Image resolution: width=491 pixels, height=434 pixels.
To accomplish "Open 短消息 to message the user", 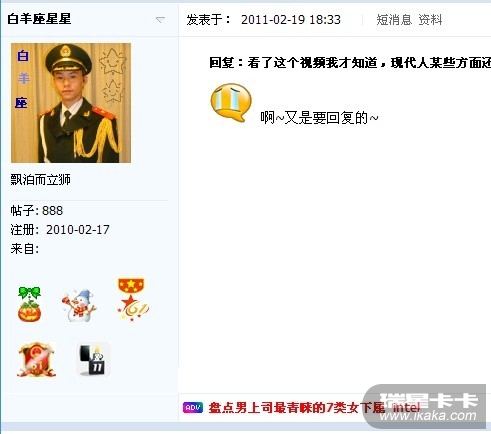I will tap(394, 20).
